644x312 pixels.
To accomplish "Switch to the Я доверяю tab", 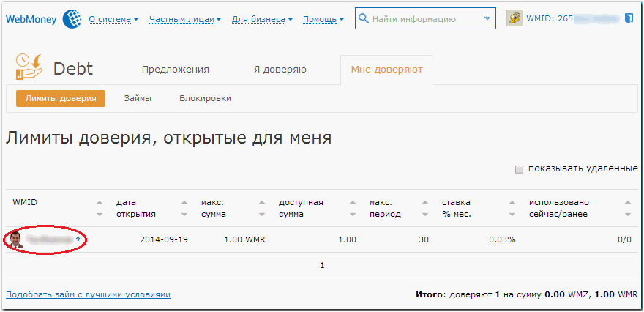I will (x=280, y=70).
